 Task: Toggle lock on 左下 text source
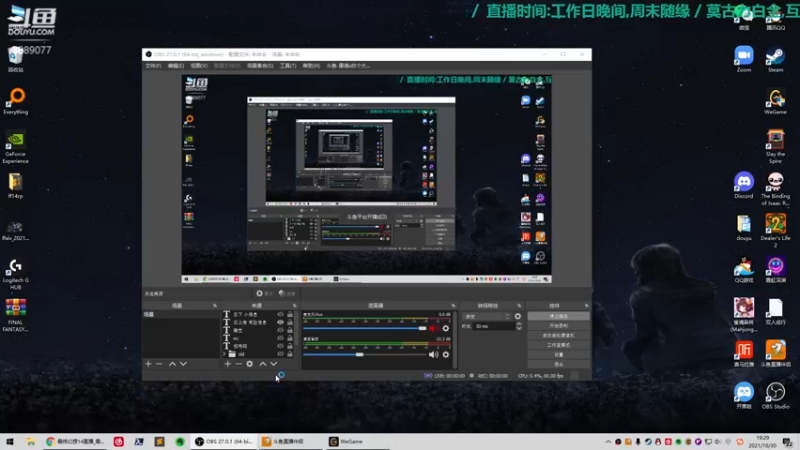pyautogui.click(x=290, y=315)
